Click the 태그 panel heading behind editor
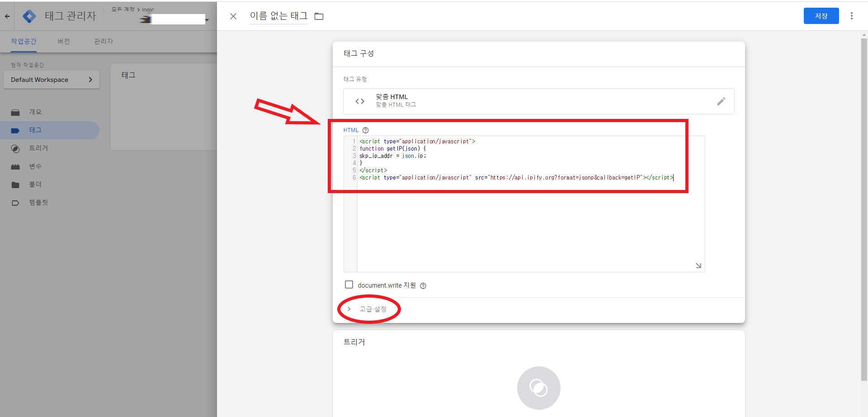The image size is (868, 417). click(x=128, y=75)
